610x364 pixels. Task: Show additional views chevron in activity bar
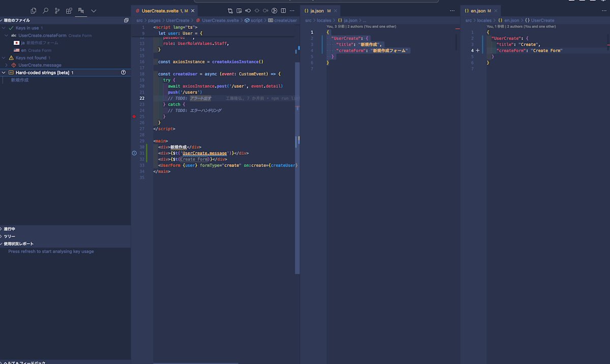coord(94,11)
